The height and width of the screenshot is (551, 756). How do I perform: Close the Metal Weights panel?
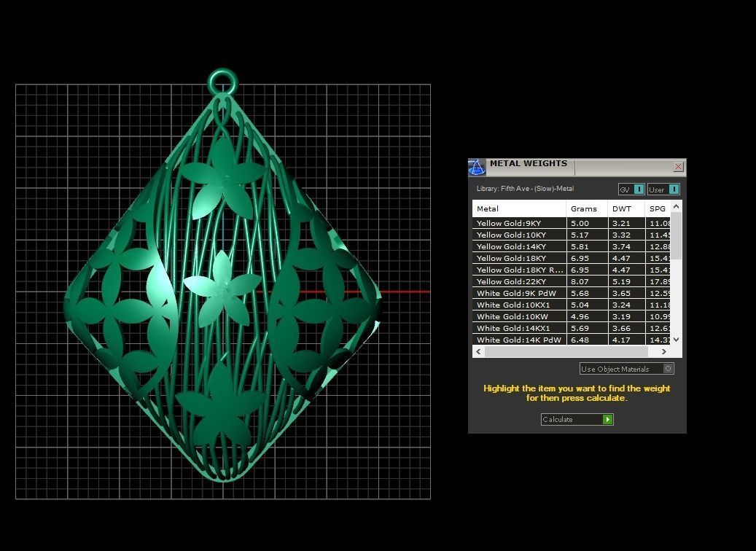[x=678, y=166]
